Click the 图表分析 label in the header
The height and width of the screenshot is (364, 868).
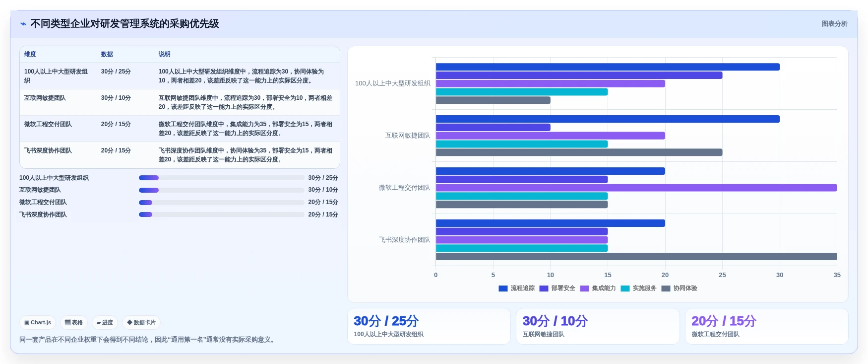[x=834, y=24]
